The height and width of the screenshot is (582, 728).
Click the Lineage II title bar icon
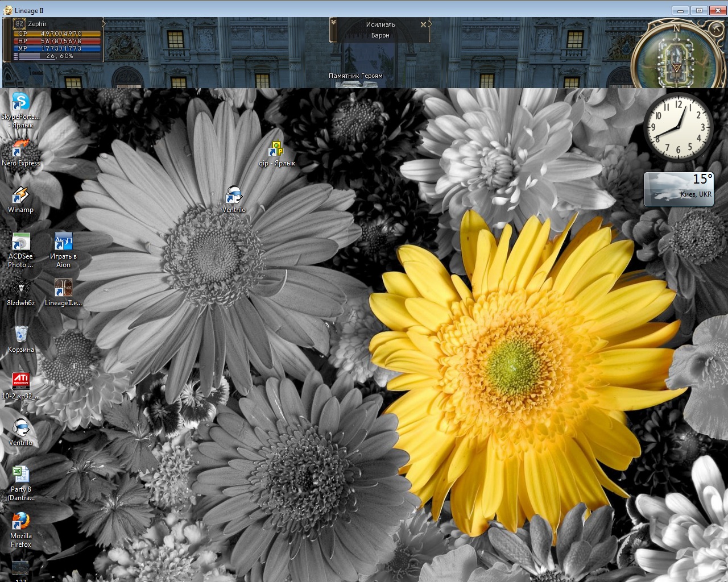[8, 10]
